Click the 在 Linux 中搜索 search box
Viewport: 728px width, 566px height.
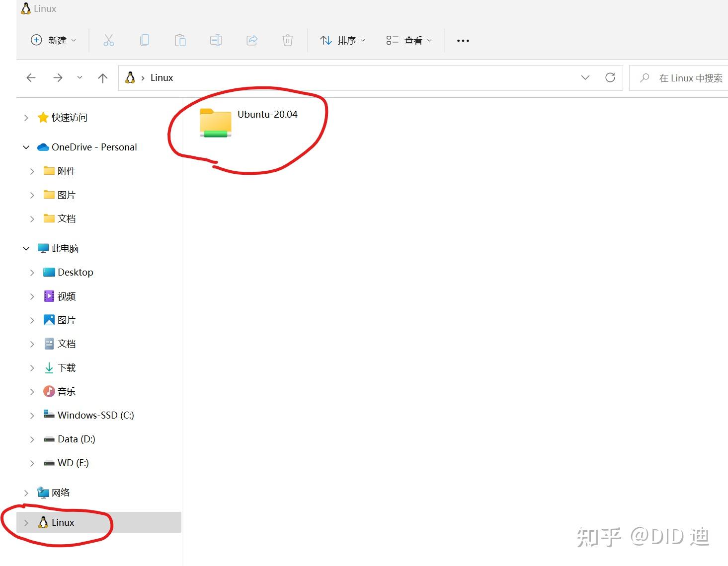679,78
